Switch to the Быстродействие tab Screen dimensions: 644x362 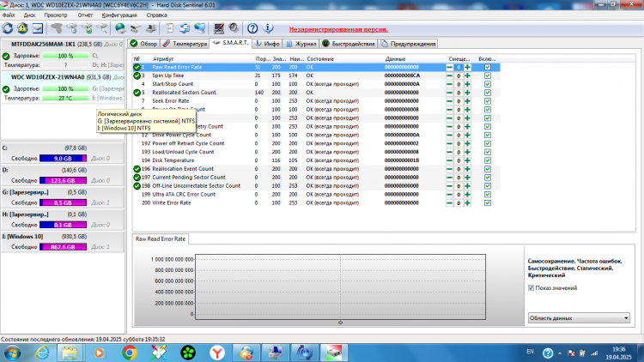coord(349,44)
